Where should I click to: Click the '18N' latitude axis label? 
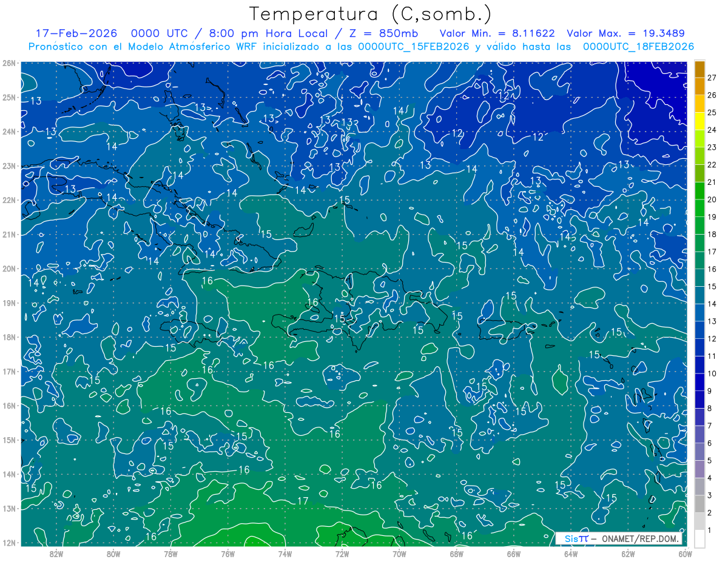pyautogui.click(x=8, y=337)
